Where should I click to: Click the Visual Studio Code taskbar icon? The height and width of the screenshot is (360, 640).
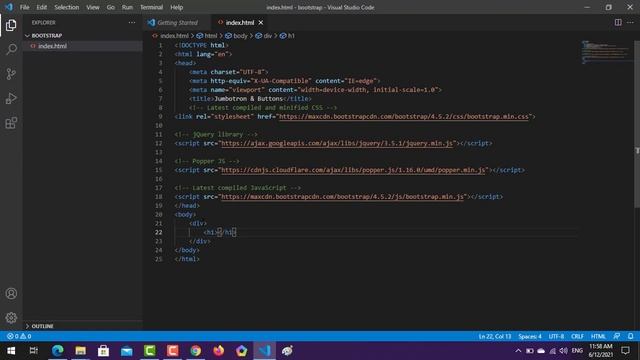(264, 351)
